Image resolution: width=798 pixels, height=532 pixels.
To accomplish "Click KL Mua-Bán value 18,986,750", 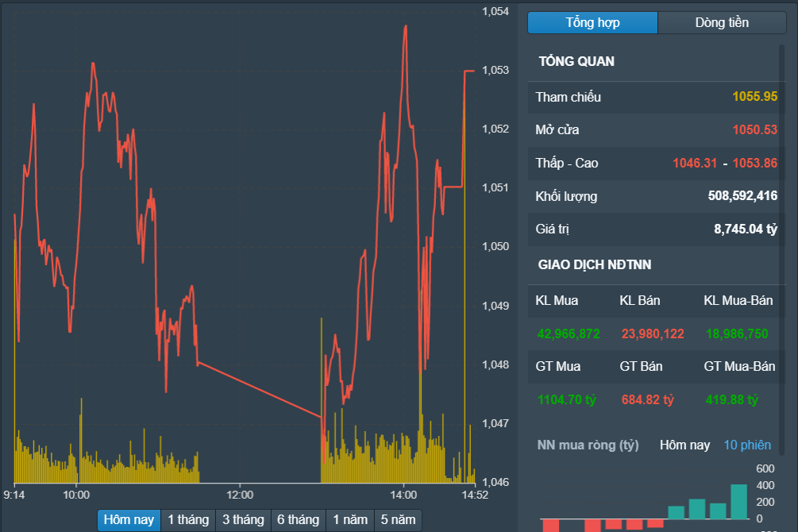I will point(737,333).
